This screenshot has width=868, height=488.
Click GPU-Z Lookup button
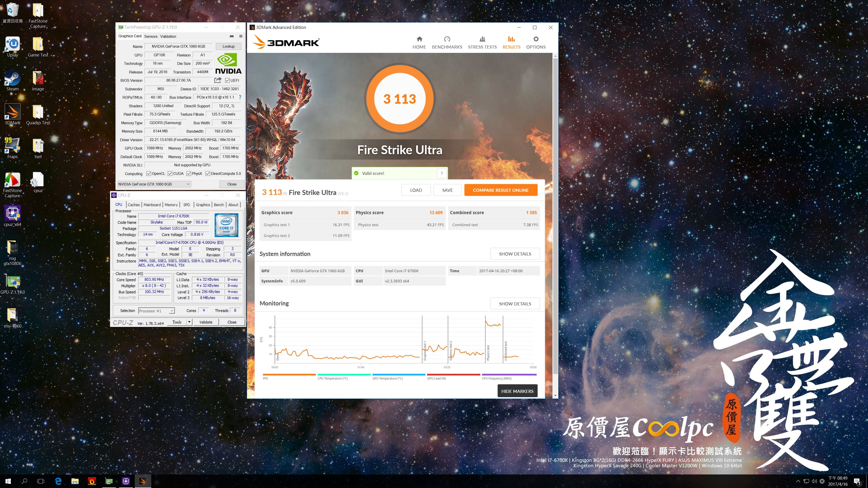click(x=228, y=47)
